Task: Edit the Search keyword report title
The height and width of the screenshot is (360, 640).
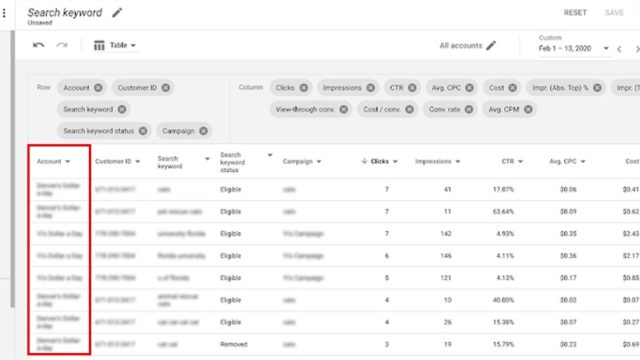Action: point(117,13)
